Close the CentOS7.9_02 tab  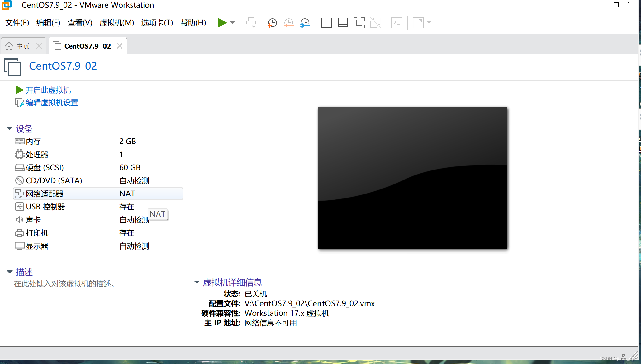tap(120, 46)
